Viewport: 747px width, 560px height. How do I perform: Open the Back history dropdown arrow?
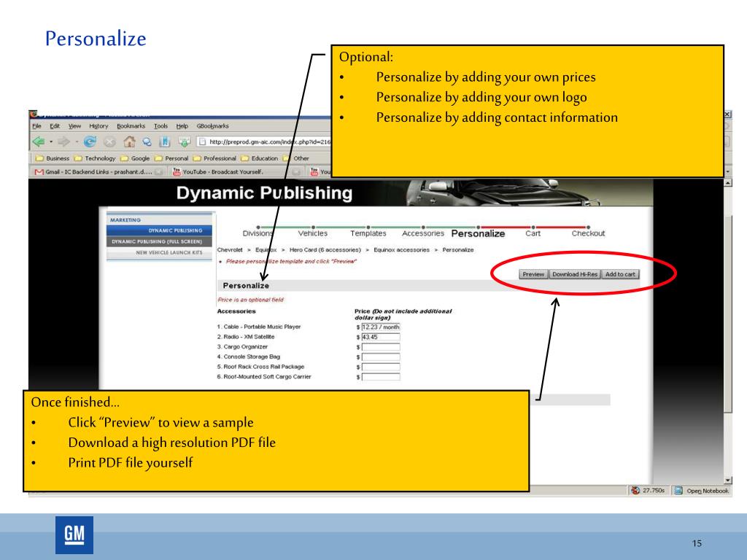[50, 141]
